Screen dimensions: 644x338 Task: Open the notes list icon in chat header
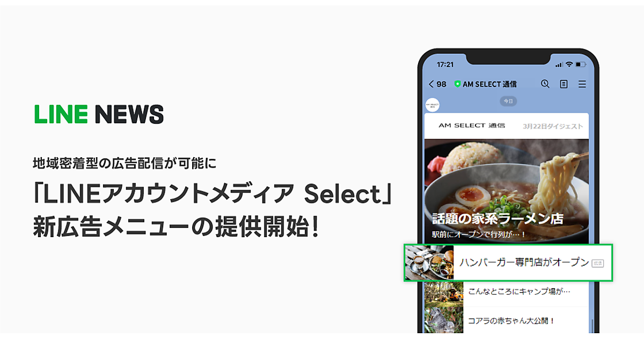(x=563, y=84)
